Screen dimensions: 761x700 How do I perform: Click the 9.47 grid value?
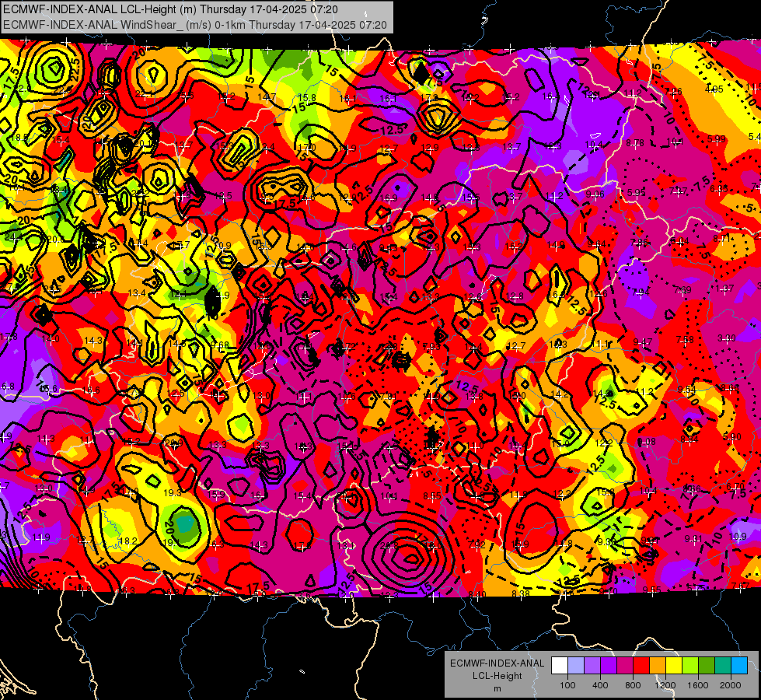[643, 342]
